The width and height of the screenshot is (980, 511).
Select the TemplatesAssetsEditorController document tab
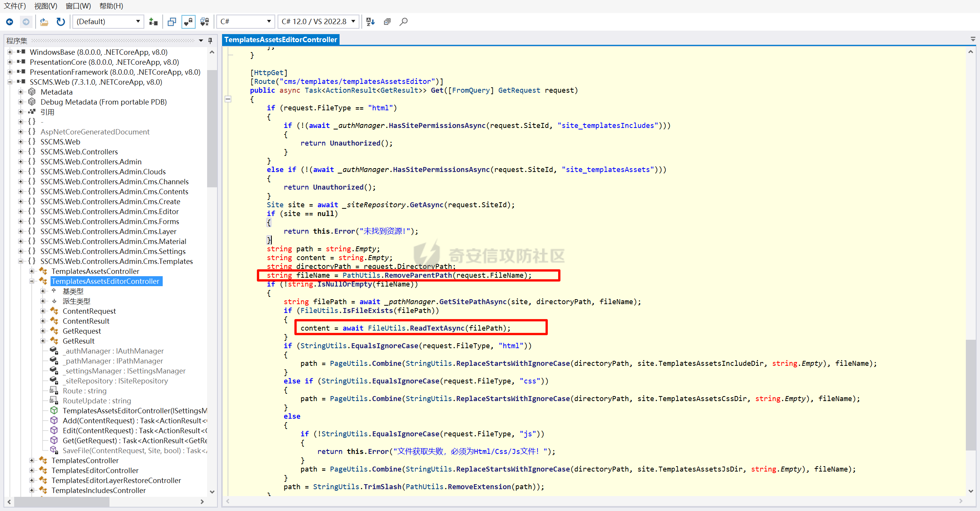coord(281,39)
